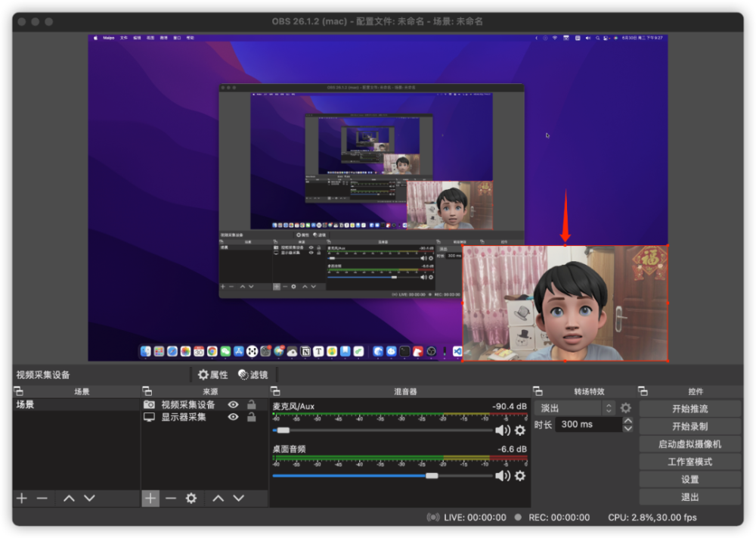Click the 麦克风/Aux mixer label
Viewport: 756px width, 538px height.
point(293,407)
